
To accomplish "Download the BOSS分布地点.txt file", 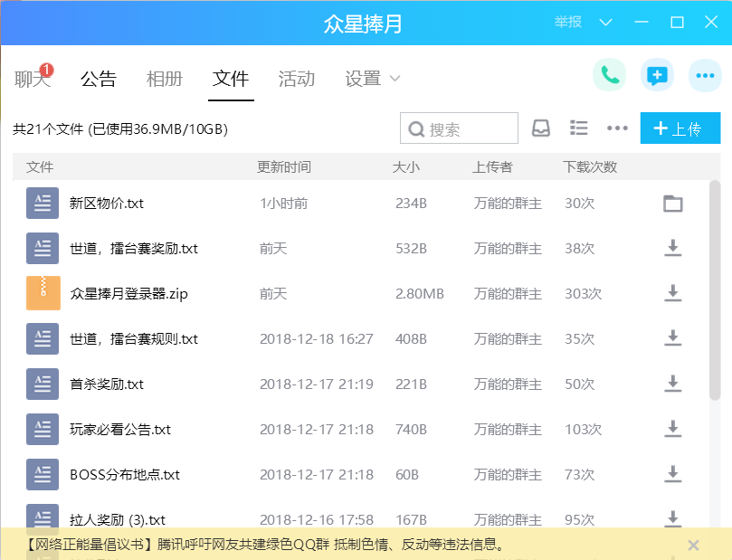I will point(672,474).
